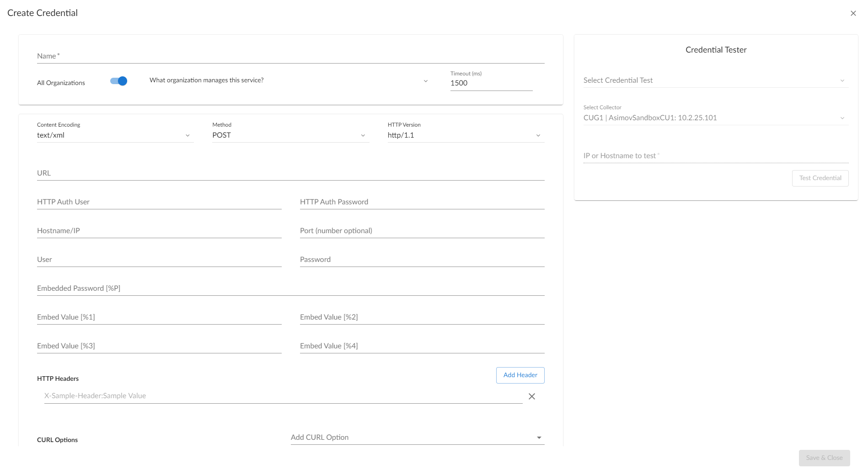
Task: Open the managing organization dropdown
Action: click(x=289, y=80)
